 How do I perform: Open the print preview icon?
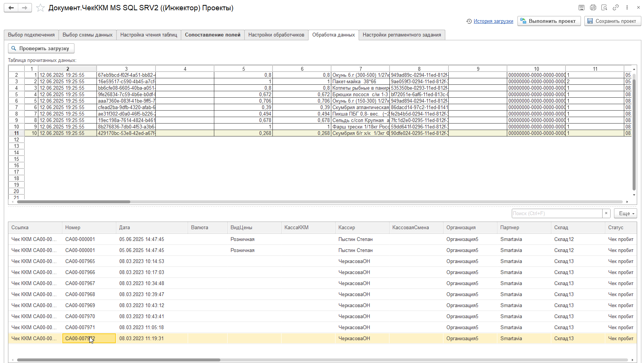tap(604, 8)
